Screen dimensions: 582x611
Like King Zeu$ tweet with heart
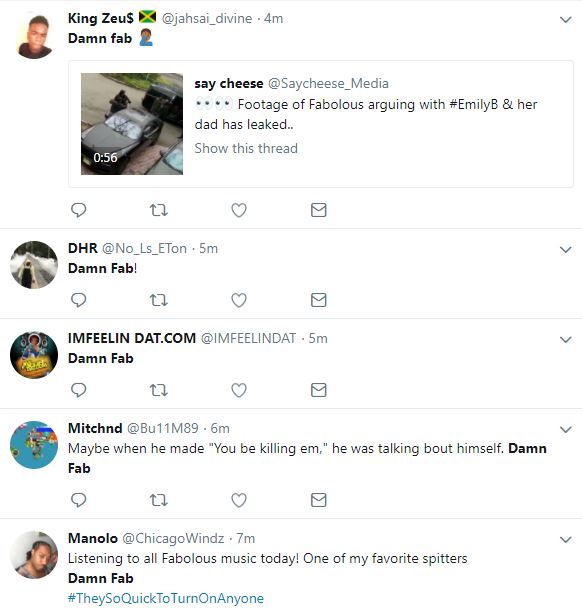click(239, 210)
